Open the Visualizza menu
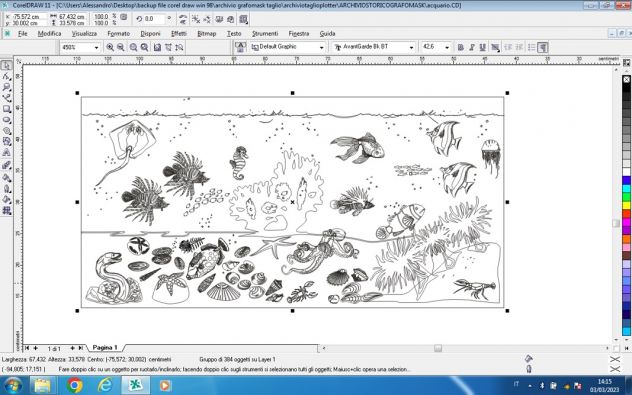The width and height of the screenshot is (632, 395). tap(84, 33)
